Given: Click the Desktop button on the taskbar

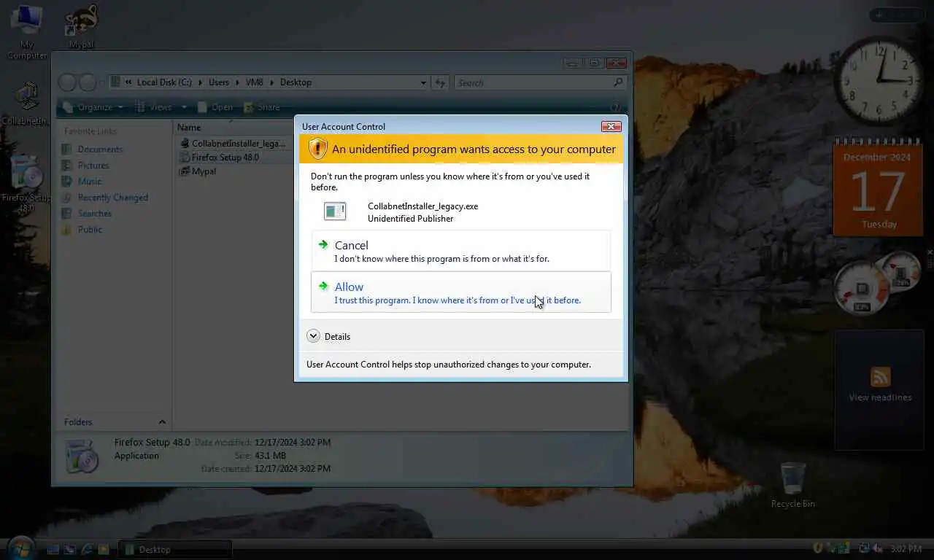Looking at the screenshot, I should click(x=175, y=549).
